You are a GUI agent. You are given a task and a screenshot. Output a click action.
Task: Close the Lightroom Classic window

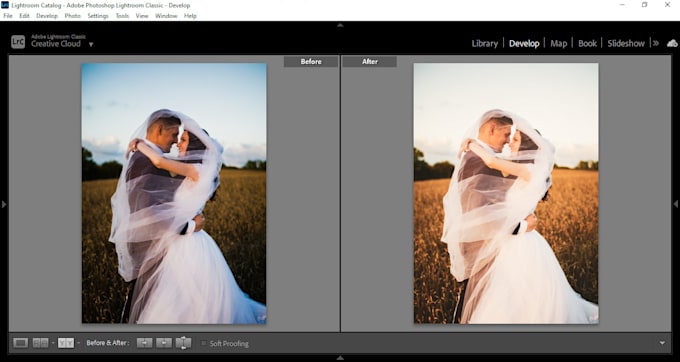point(667,5)
